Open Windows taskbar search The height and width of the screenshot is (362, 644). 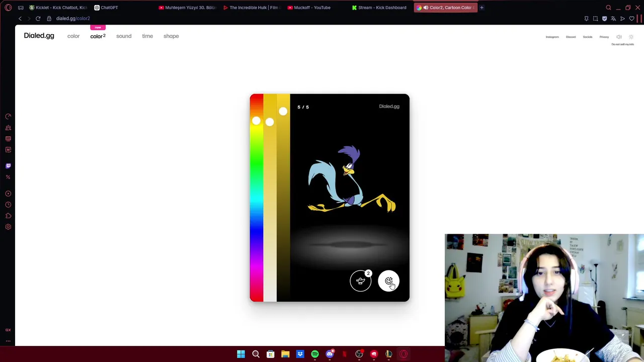(256, 354)
